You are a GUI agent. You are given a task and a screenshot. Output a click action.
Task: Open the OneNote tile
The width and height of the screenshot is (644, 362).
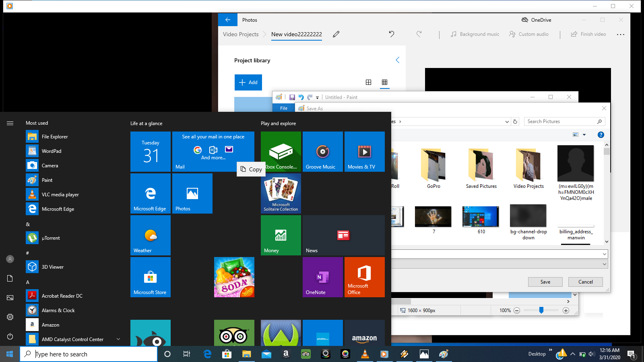click(323, 277)
